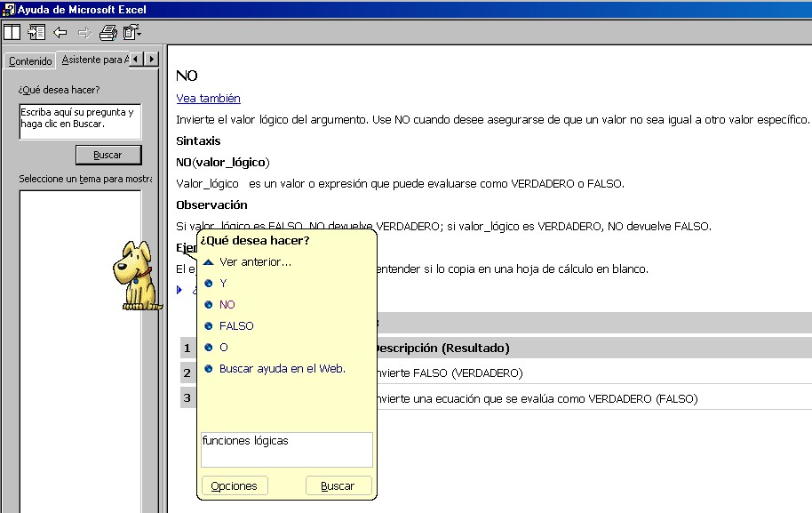Click the 'NO' topic title heading
The height and width of the screenshot is (513, 812).
187,76
